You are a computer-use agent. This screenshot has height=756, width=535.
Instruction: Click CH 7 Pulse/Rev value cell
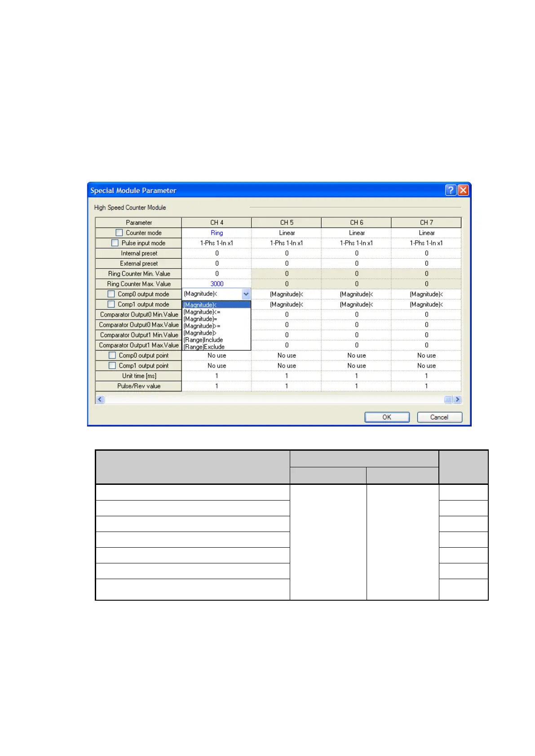coord(426,386)
